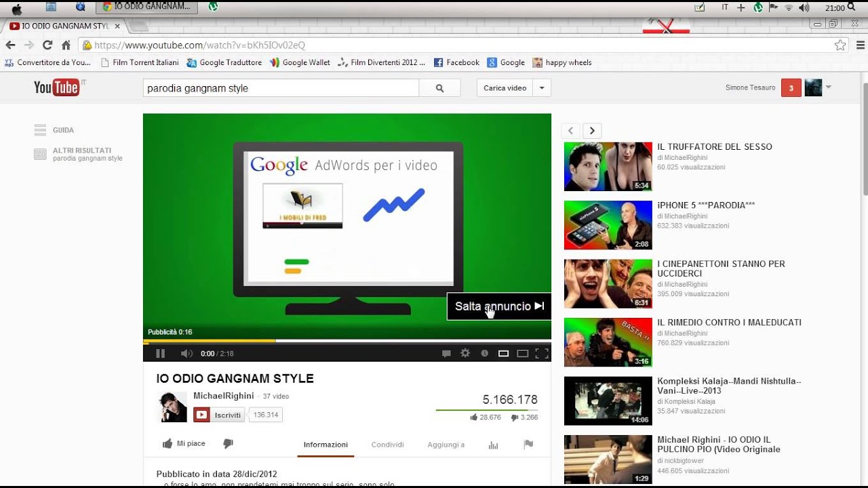The image size is (868, 488).
Task: Open the MichaelRighini channel link
Action: point(224,396)
